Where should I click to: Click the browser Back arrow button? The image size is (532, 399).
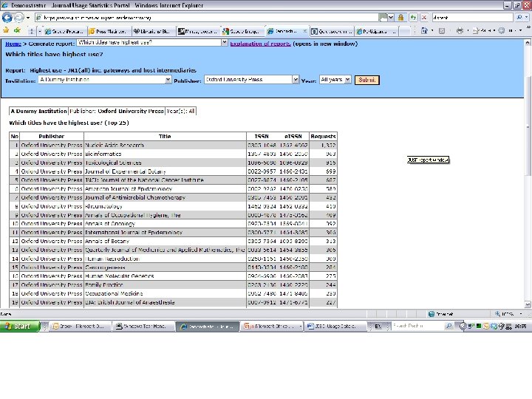coord(7,17)
